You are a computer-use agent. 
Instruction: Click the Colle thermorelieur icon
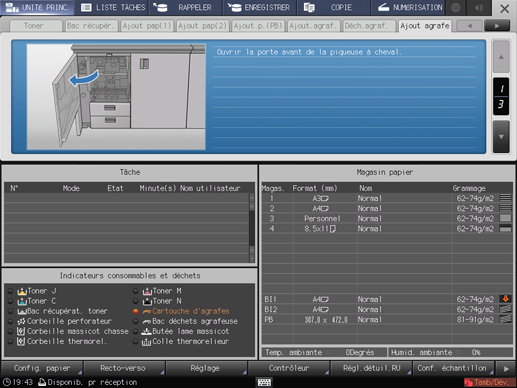point(147,341)
